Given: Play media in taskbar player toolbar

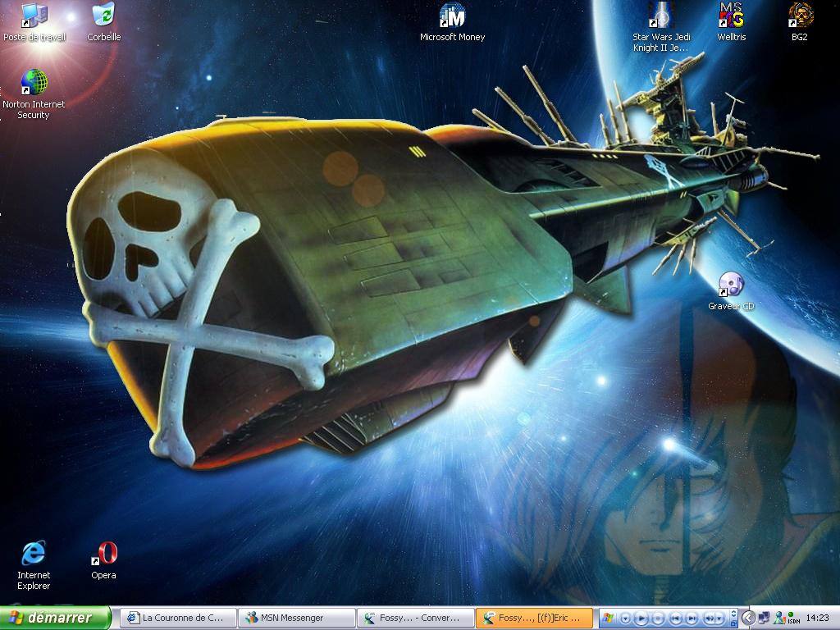Looking at the screenshot, I should (x=641, y=619).
